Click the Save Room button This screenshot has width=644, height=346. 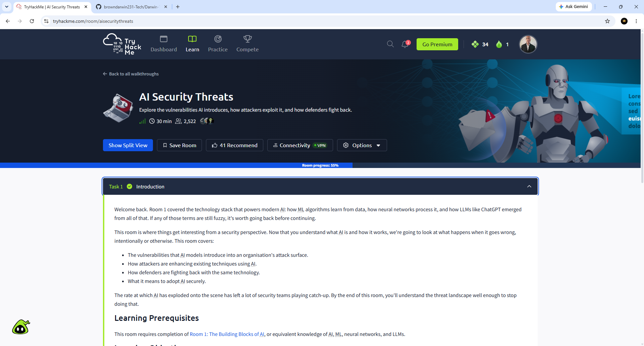[x=179, y=145]
